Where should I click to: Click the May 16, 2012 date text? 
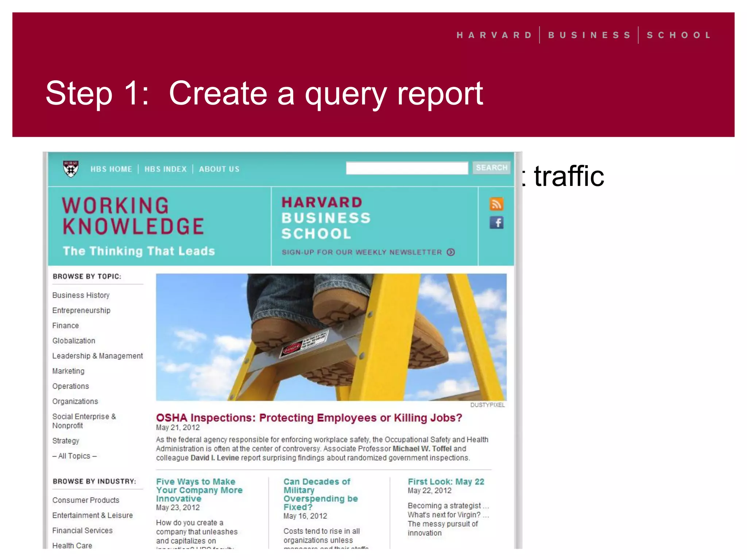click(x=305, y=516)
